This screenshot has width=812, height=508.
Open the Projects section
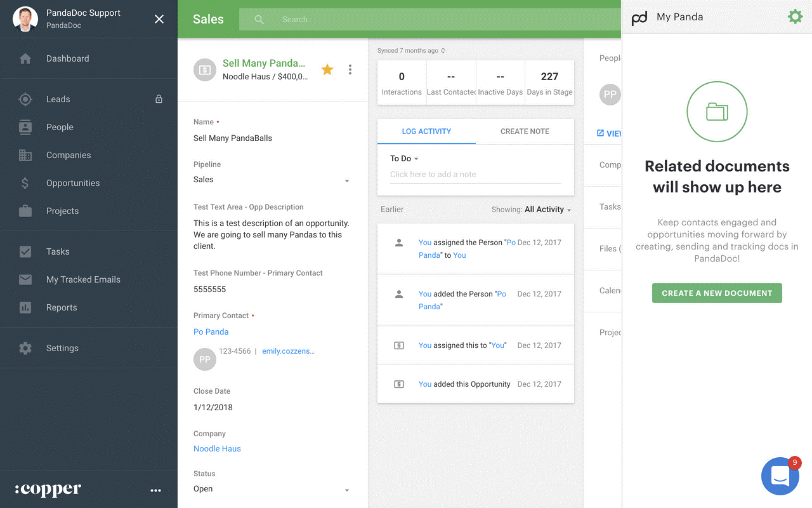click(63, 211)
